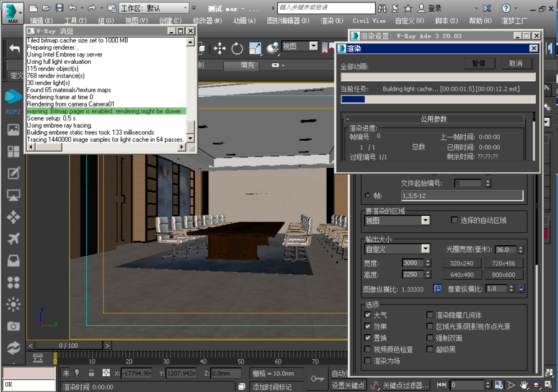The width and height of the screenshot is (558, 392).
Task: Check the 超级黑 option
Action: (430, 349)
